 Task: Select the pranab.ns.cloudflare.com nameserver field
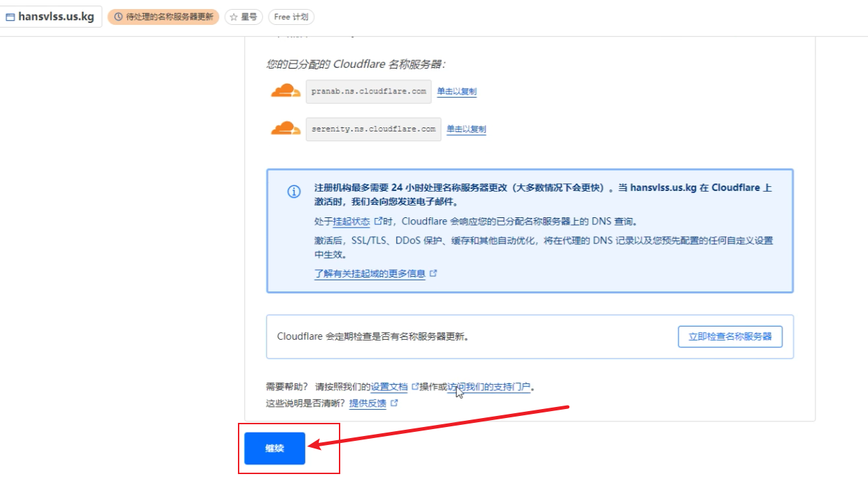[369, 91]
